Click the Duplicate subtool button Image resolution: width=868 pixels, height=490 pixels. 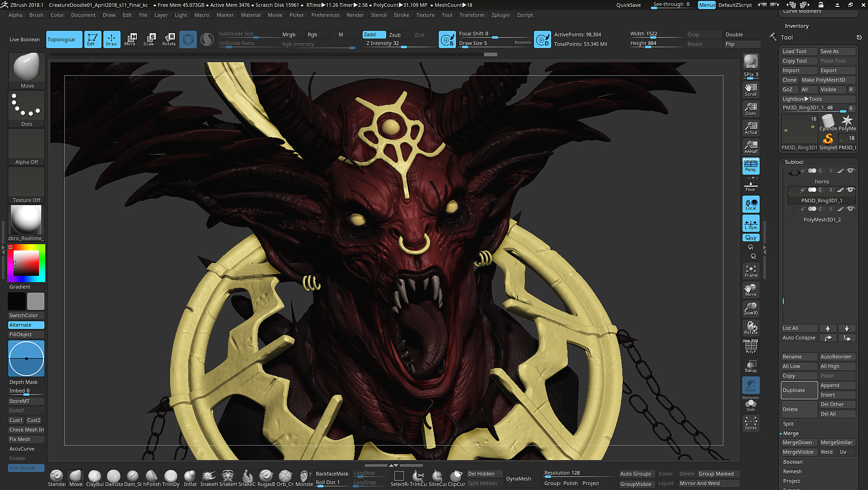(x=799, y=390)
